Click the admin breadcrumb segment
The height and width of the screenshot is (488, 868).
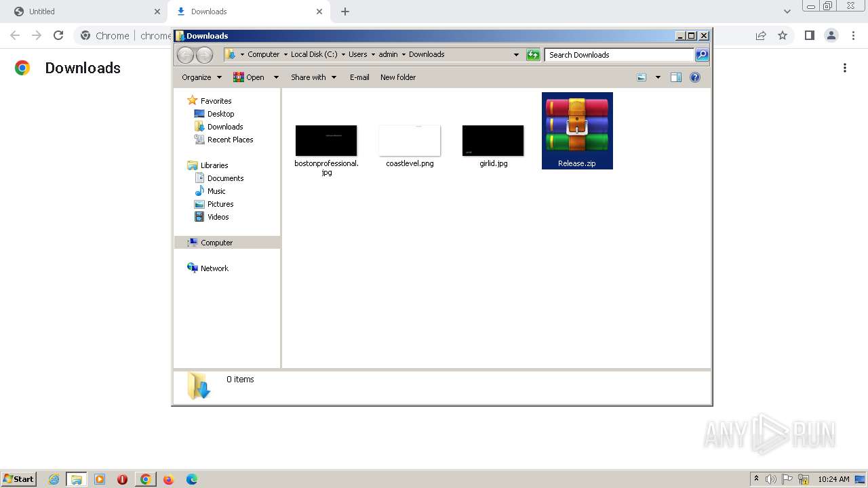coord(388,54)
